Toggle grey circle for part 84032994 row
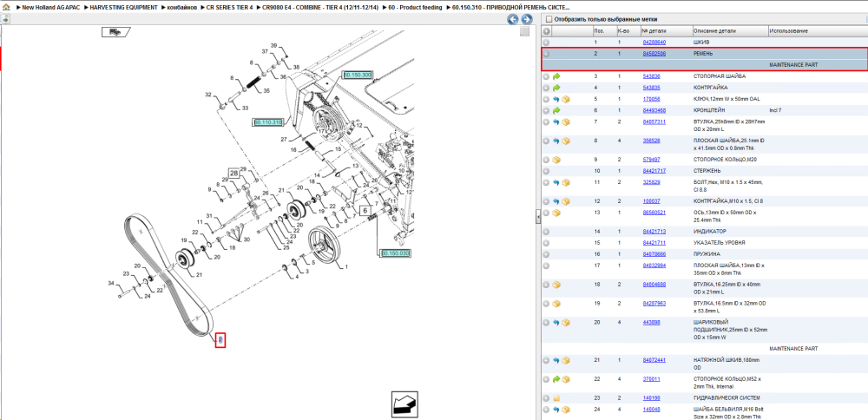The image size is (868, 420). point(546,266)
